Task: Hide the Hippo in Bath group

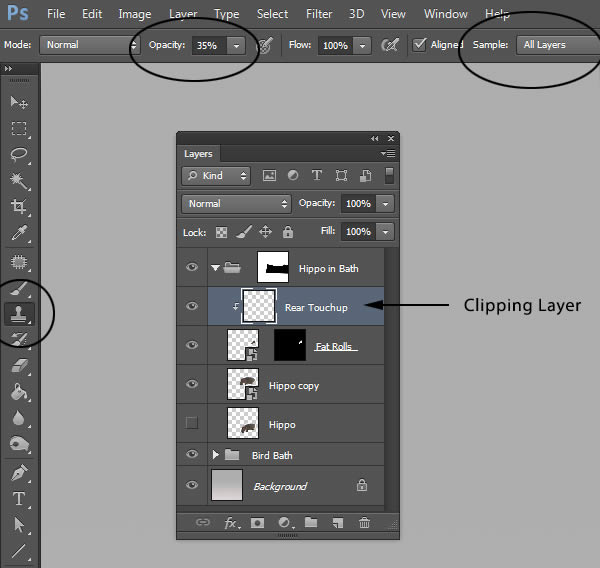Action: point(192,267)
